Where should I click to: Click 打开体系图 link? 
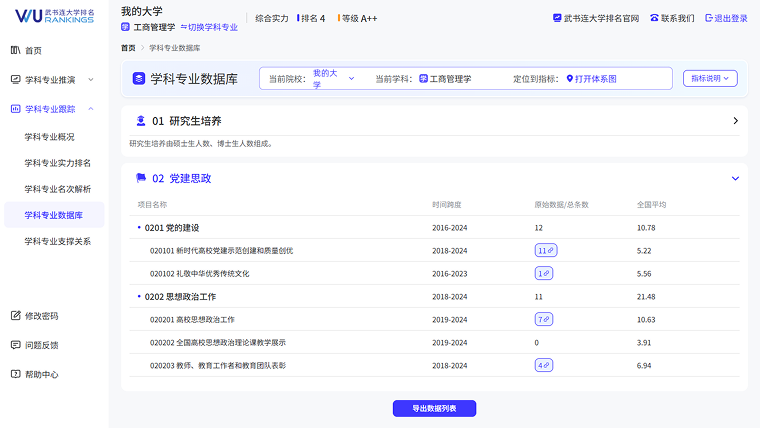click(595, 79)
